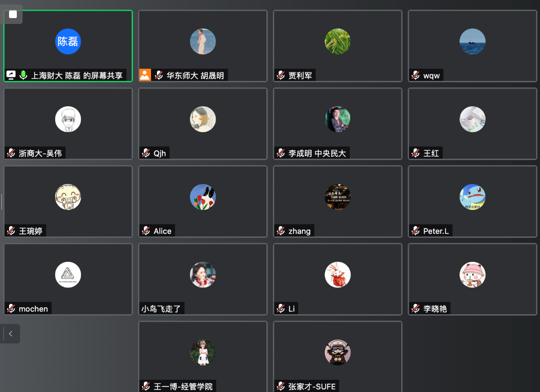Select the 李成明 中央民大 participant avatar
540x392 pixels.
(337, 119)
